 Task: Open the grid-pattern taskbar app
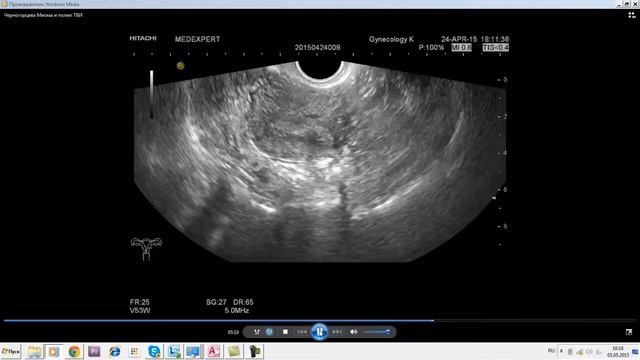point(134,351)
